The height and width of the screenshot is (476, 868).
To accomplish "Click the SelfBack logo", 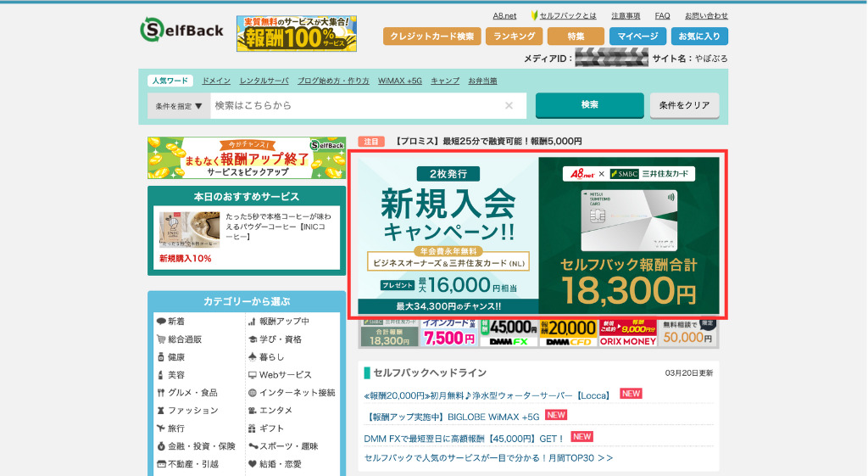I will point(181,30).
